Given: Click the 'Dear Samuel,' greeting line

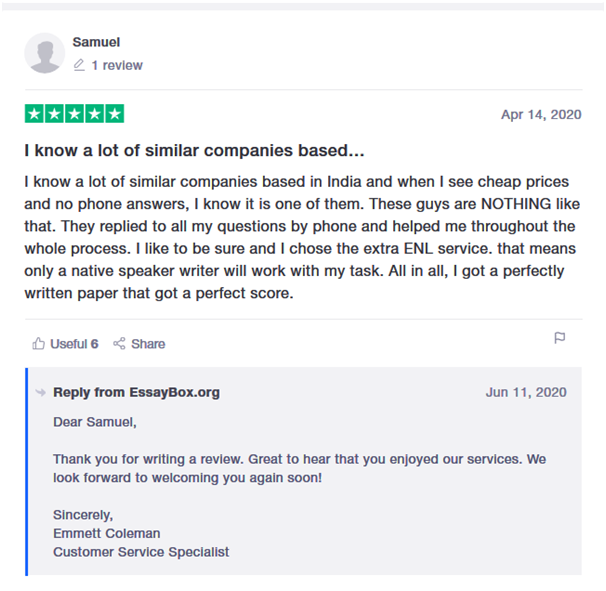Looking at the screenshot, I should pos(95,422).
